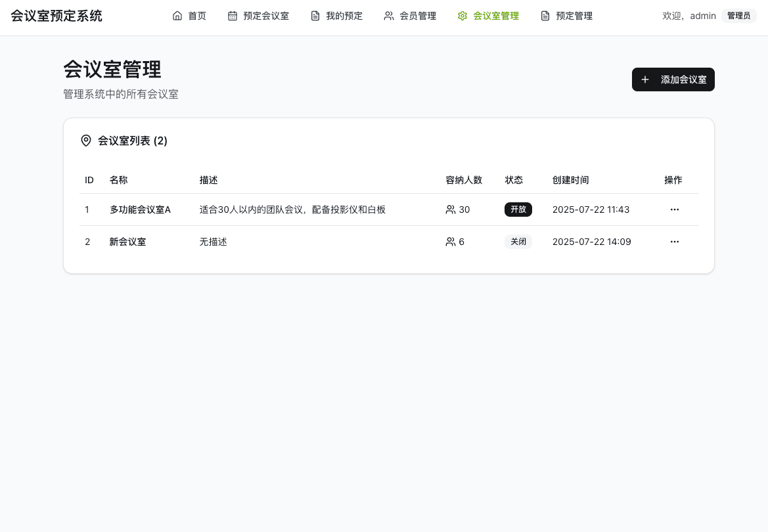Click the 容纳人数 column header
Screen dimensions: 768x532
[x=464, y=180]
